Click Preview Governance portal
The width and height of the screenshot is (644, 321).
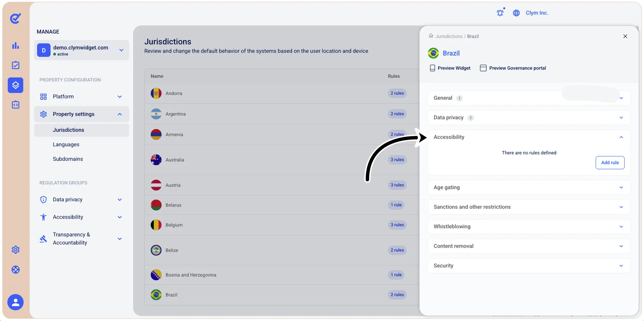(513, 68)
